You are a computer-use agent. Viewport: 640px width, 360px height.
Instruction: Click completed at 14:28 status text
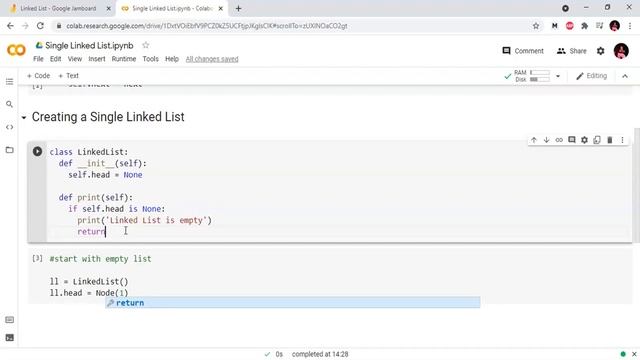[x=320, y=354]
